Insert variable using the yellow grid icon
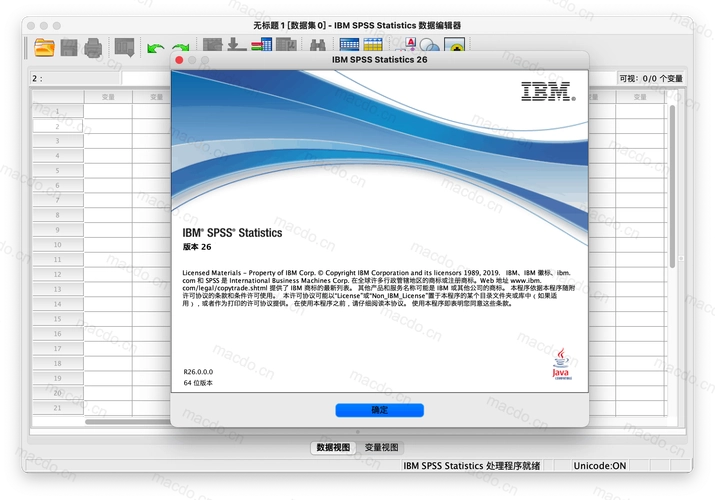 click(373, 44)
